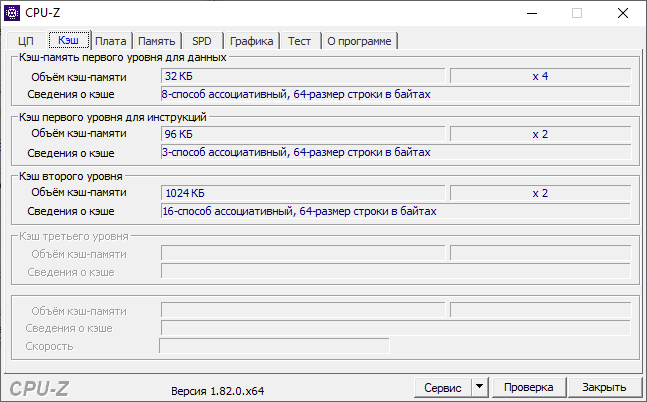This screenshot has height=402, width=647.
Task: Open the Плата tab
Action: click(x=111, y=41)
